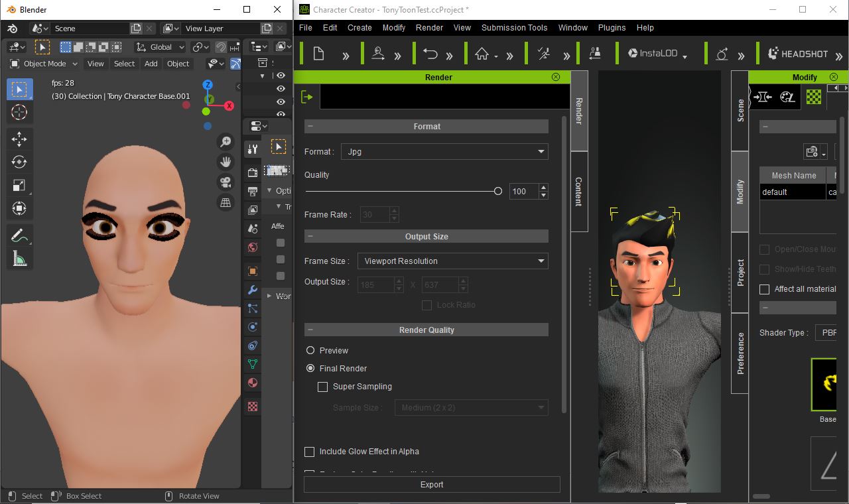Open Blender's Texture checker properties tab
This screenshot has width=849, height=504.
[253, 407]
